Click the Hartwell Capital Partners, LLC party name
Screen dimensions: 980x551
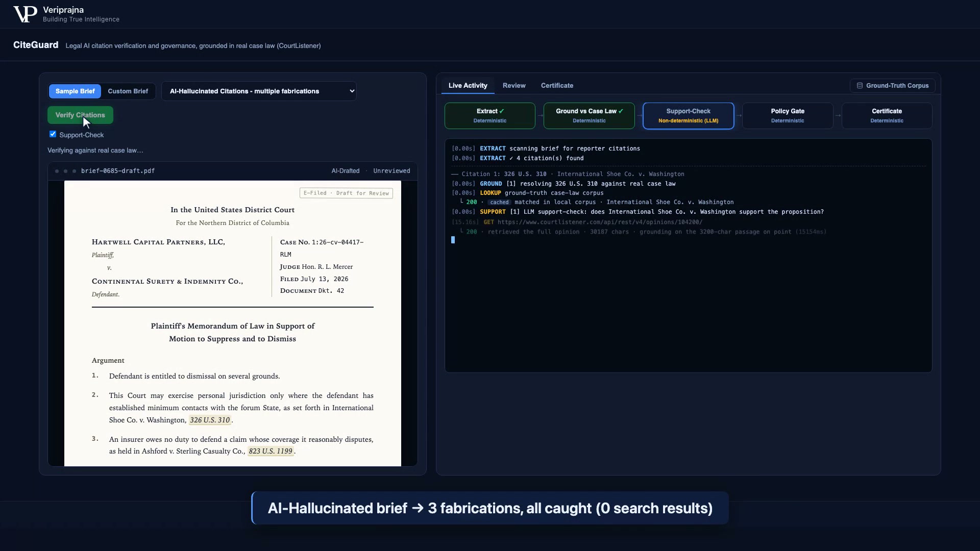pos(158,242)
